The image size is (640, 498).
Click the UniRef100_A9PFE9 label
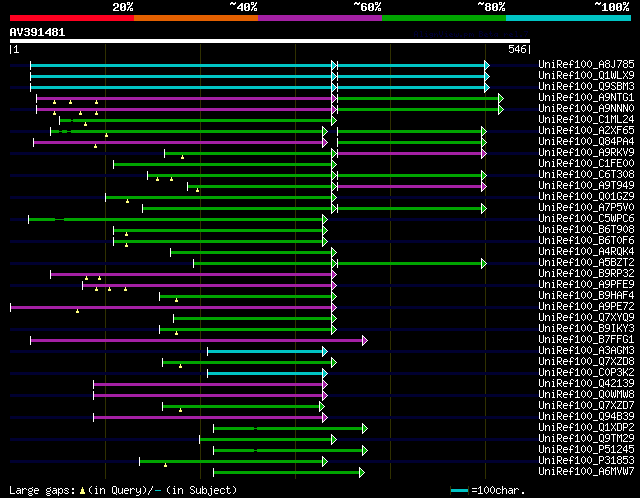(586, 285)
